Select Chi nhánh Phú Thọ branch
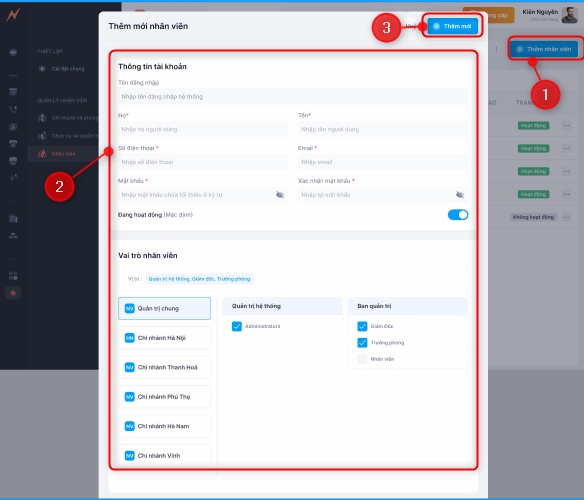Screen dimensions: 584x500 164,397
